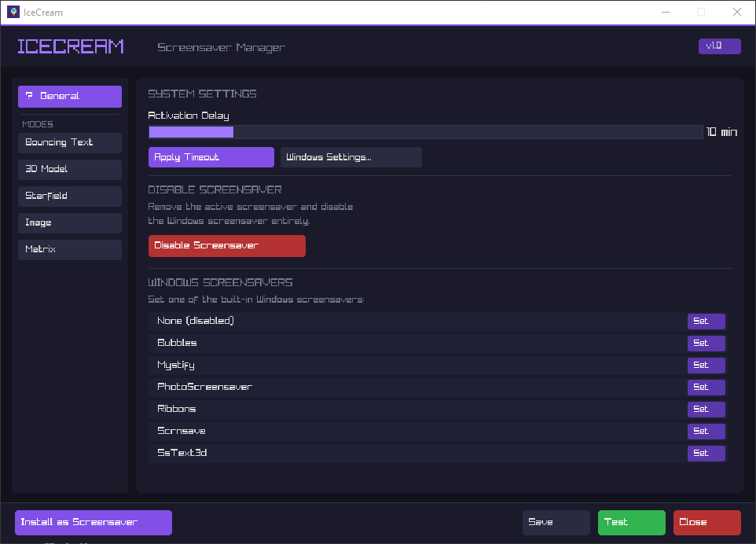Select the Bouncing Text mode
756x544 pixels.
(x=70, y=143)
